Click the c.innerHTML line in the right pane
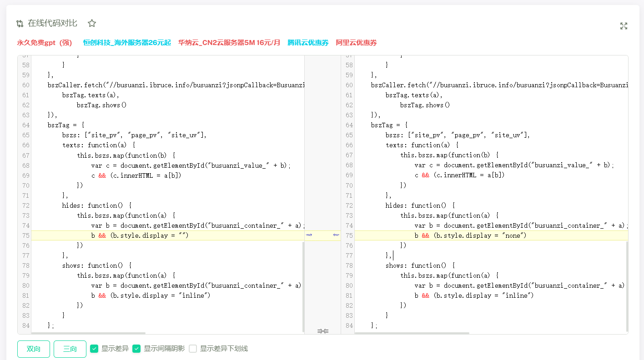 click(460, 175)
